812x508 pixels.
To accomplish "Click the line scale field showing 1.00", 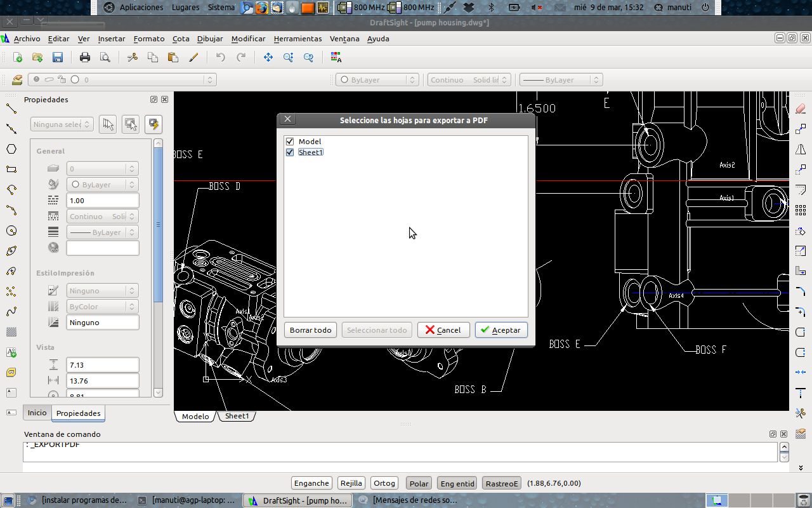I will pos(102,201).
